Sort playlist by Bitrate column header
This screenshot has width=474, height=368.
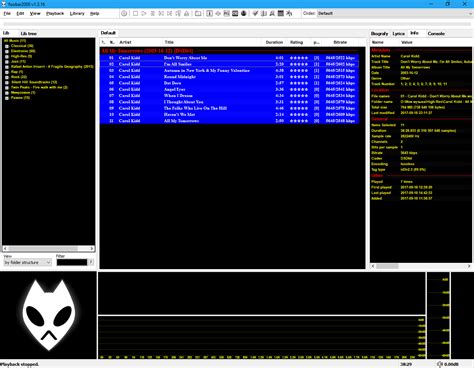pyautogui.click(x=340, y=42)
